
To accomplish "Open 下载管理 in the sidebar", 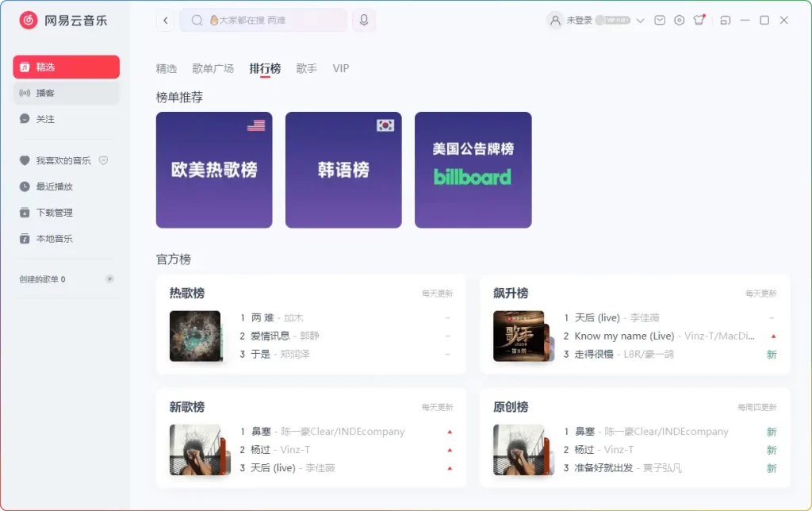I will (x=67, y=213).
